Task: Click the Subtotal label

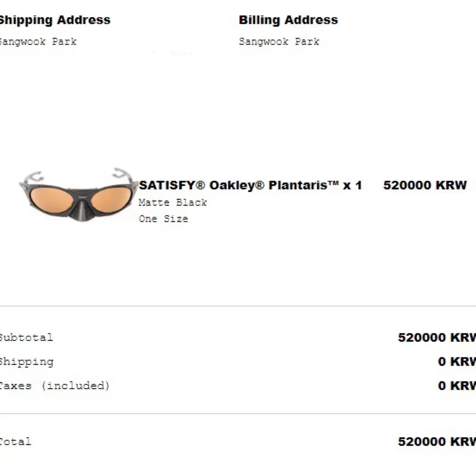Action: (x=27, y=337)
